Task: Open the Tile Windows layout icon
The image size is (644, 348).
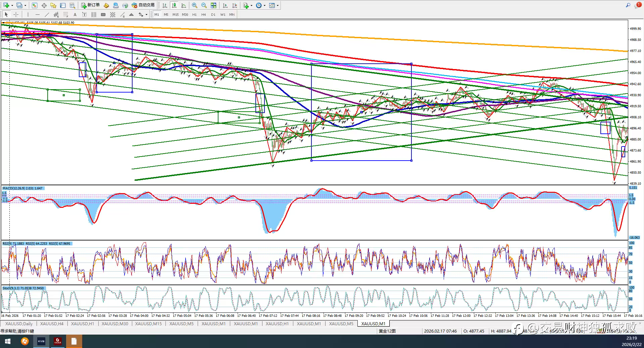Action: pyautogui.click(x=213, y=5)
